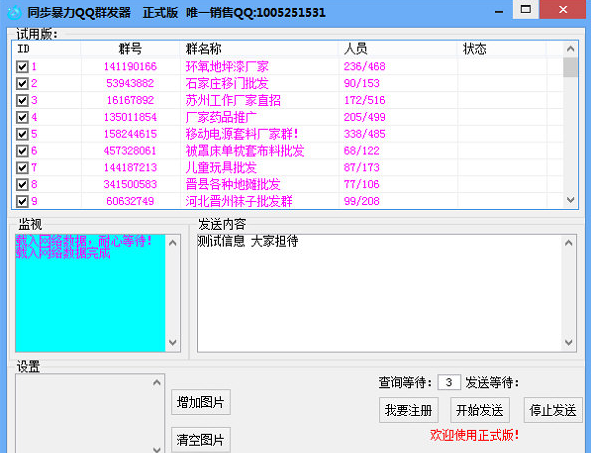591x453 pixels.
Task: Click the 状态 column header
Action: pyautogui.click(x=502, y=49)
